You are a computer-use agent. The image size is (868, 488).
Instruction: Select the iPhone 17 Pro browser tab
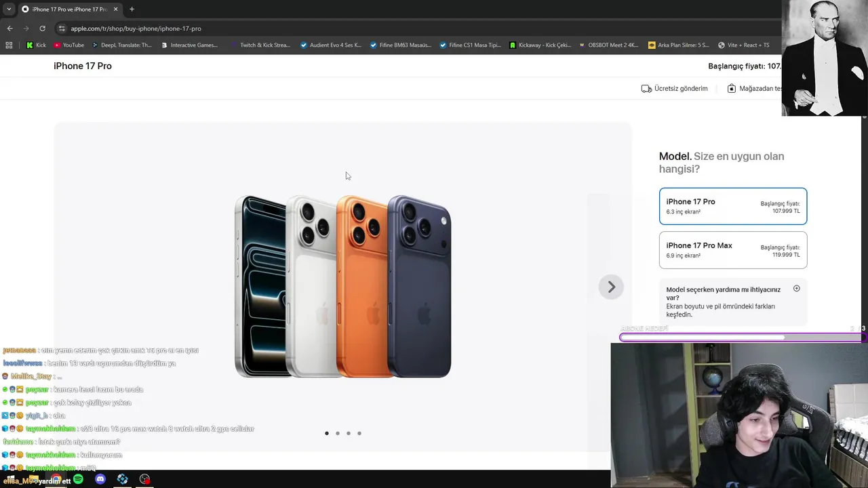tap(69, 9)
